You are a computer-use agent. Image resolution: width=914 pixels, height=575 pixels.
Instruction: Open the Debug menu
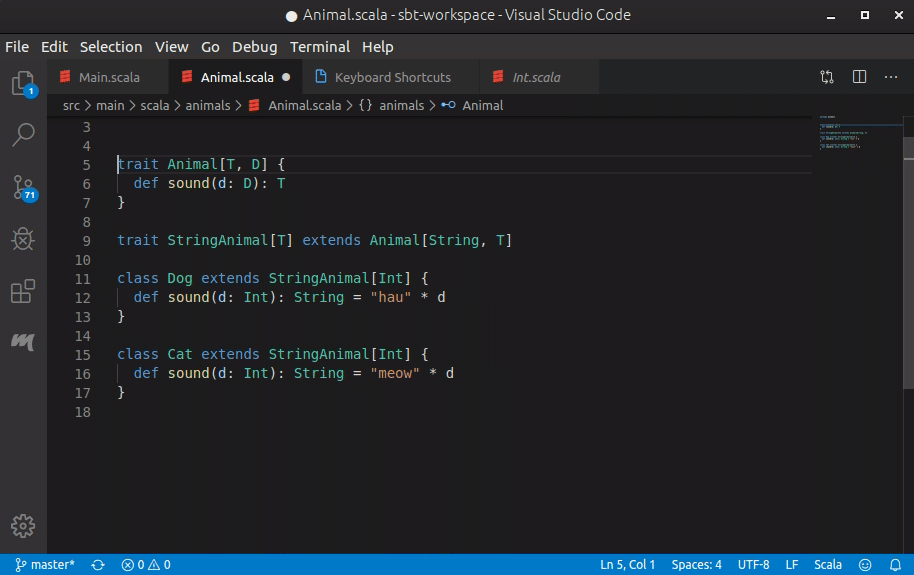(254, 47)
